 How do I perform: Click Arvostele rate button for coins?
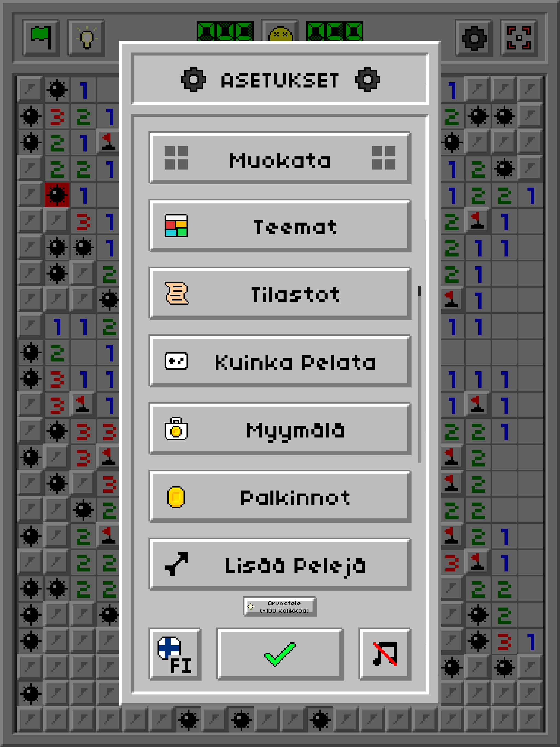point(280,606)
